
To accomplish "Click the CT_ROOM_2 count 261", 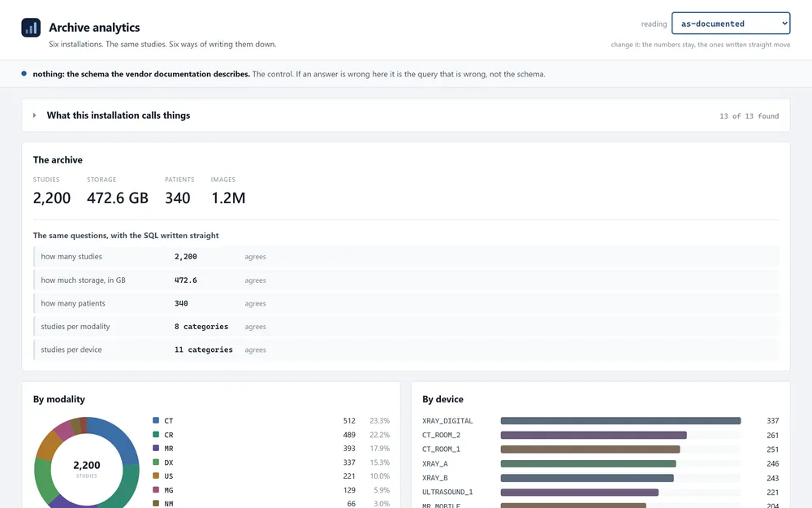I will point(773,436).
